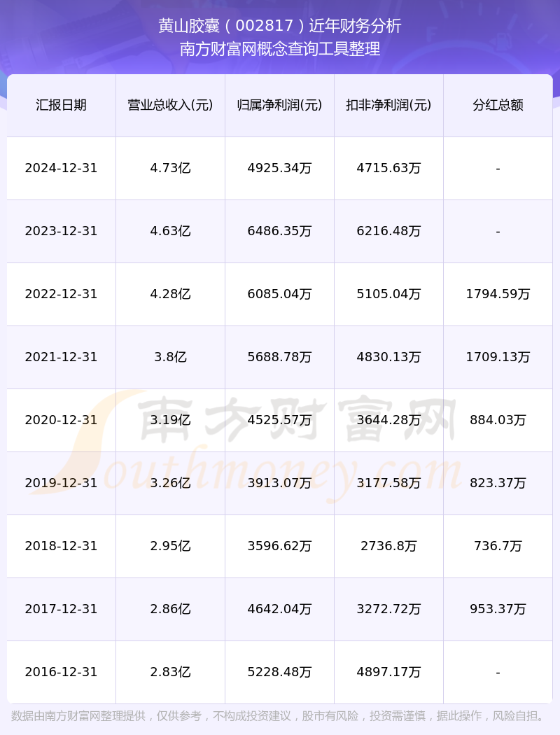
Task: Select the 归属净利润(元) column header
Action: (279, 105)
